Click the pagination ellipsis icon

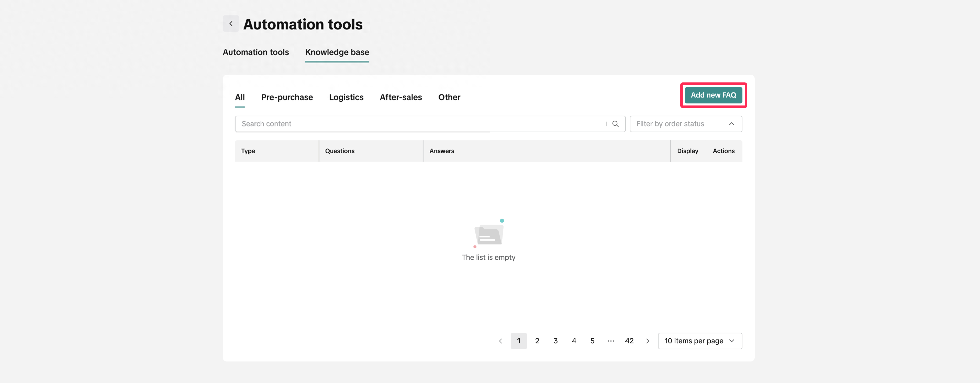coord(611,341)
